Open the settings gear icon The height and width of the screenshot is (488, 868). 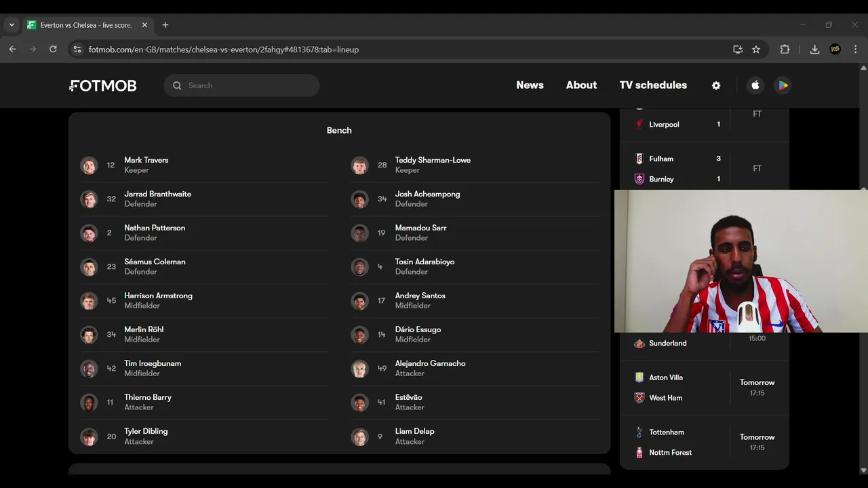pos(716,85)
